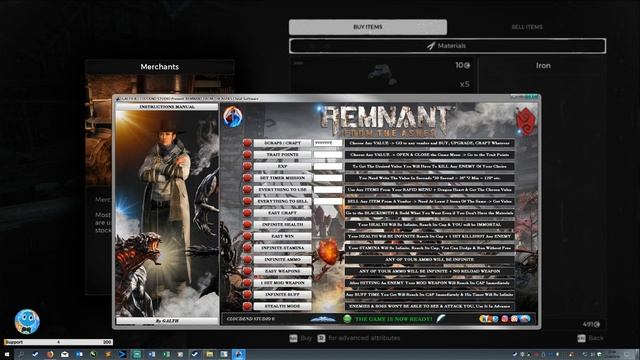Viewport: 640px width, 360px height.
Task: Click the EXP button
Action: [282, 167]
